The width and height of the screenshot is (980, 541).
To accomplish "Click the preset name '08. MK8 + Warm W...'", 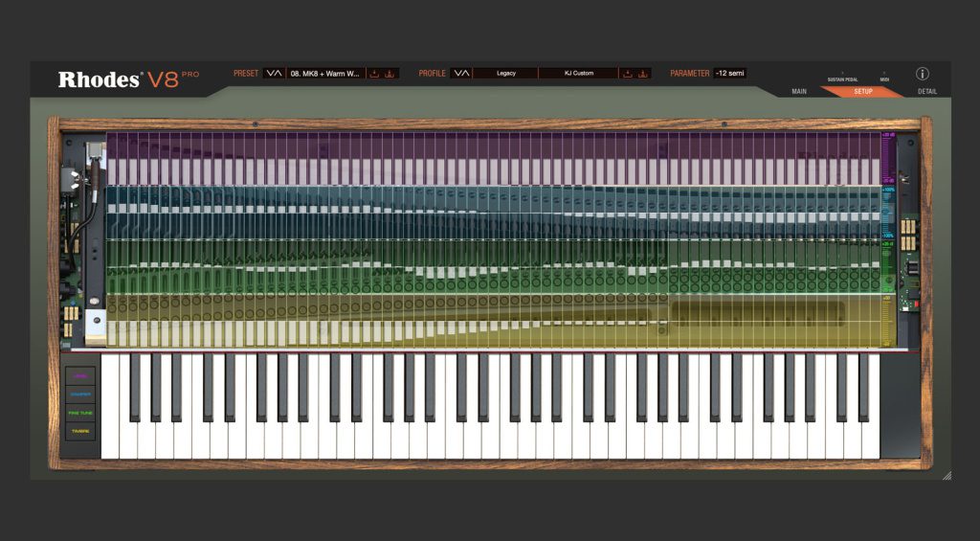I will (325, 73).
